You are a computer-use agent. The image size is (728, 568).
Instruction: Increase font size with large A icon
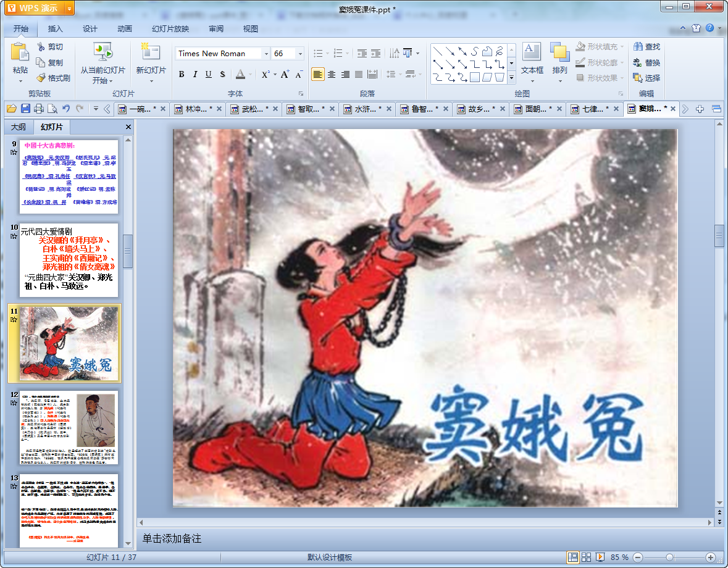tap(285, 74)
